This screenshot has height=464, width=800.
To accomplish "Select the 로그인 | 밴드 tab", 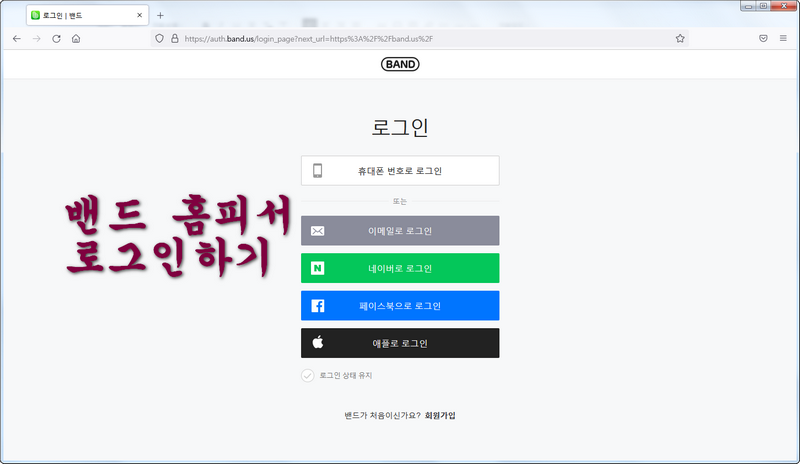I will tap(87, 15).
